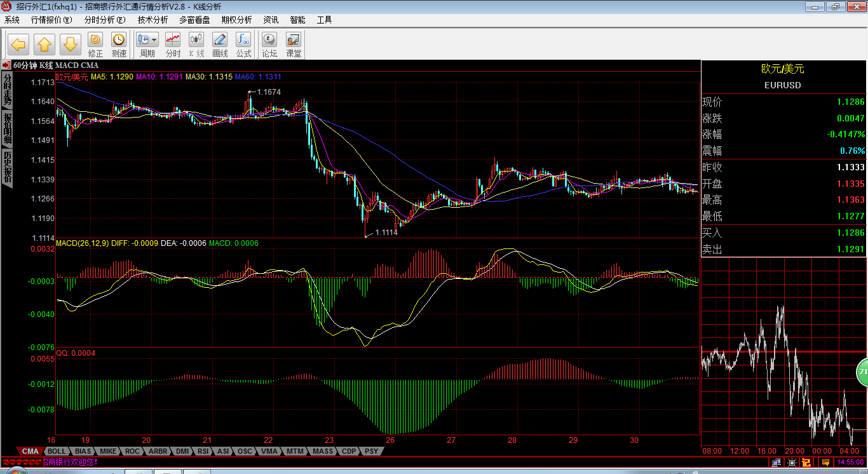Open the 报价明细 side tab

click(8, 129)
